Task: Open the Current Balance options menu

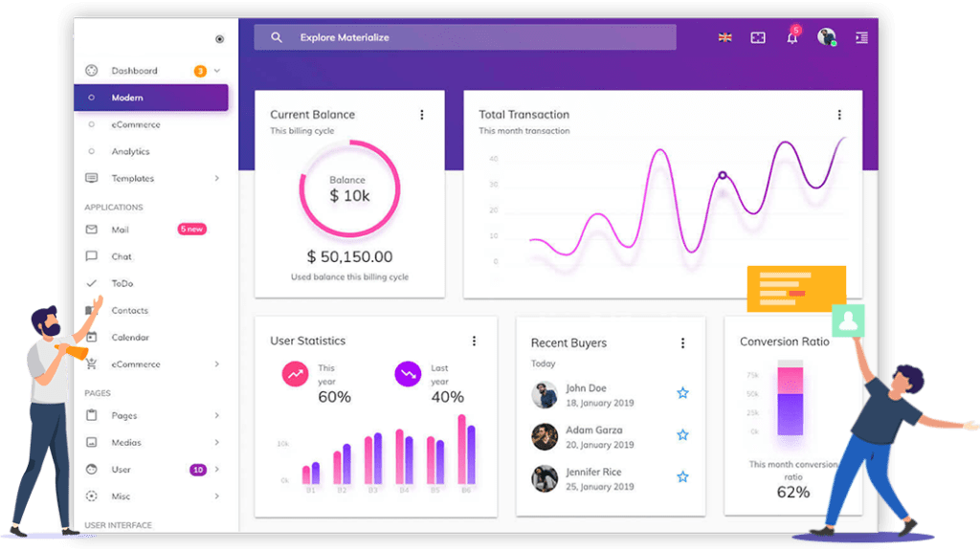Action: [x=422, y=115]
